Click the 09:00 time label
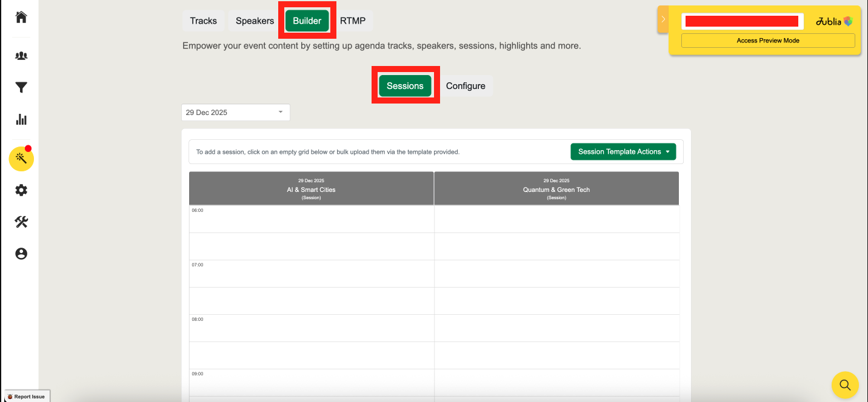 coord(198,374)
